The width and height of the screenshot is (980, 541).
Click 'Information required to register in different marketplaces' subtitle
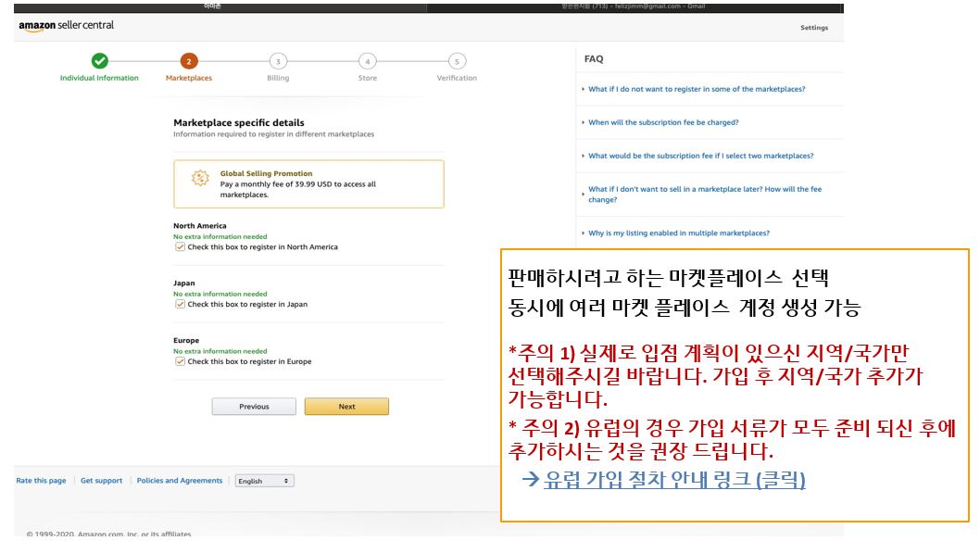click(x=274, y=134)
